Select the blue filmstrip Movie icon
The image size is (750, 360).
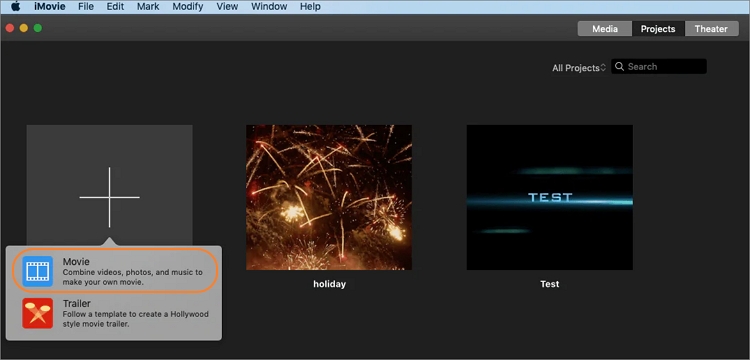(38, 272)
